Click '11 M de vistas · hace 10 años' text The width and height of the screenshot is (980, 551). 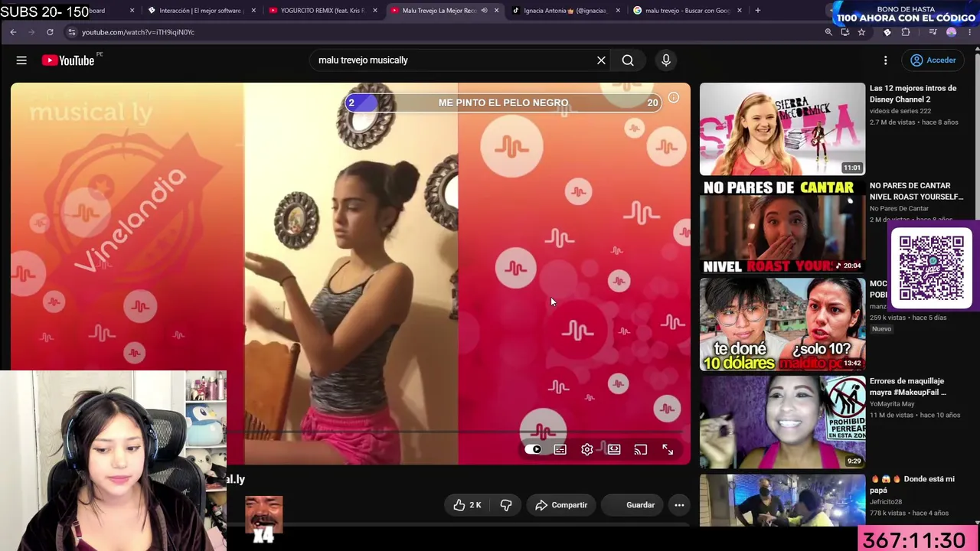(x=914, y=416)
